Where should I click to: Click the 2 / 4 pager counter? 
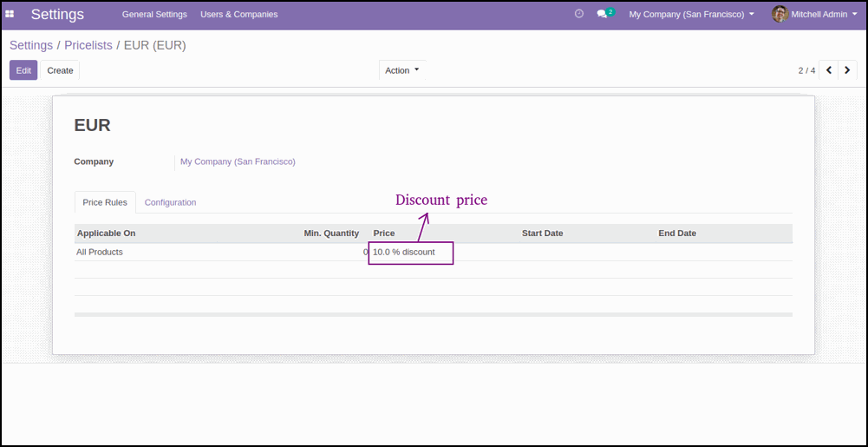(x=806, y=70)
